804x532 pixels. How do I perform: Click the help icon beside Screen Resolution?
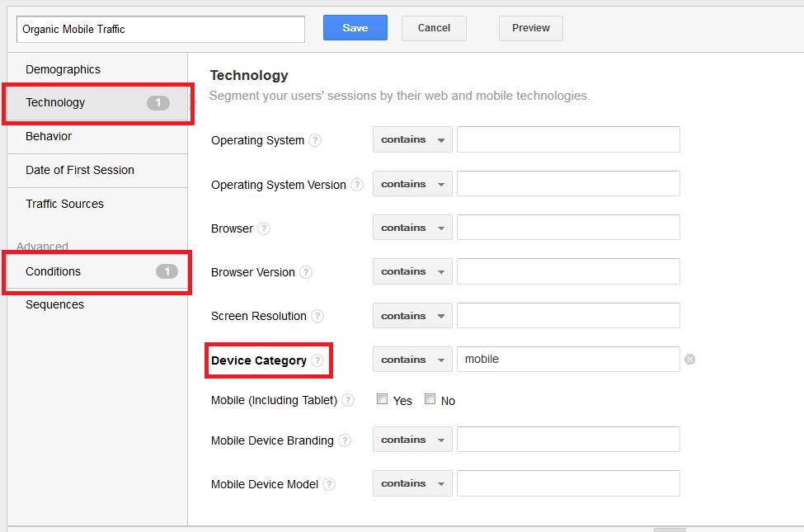(317, 316)
